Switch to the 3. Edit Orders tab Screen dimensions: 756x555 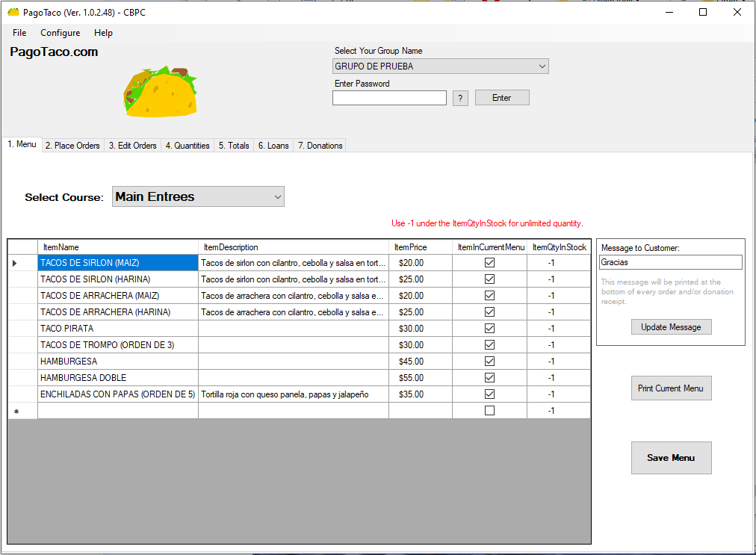pos(132,146)
